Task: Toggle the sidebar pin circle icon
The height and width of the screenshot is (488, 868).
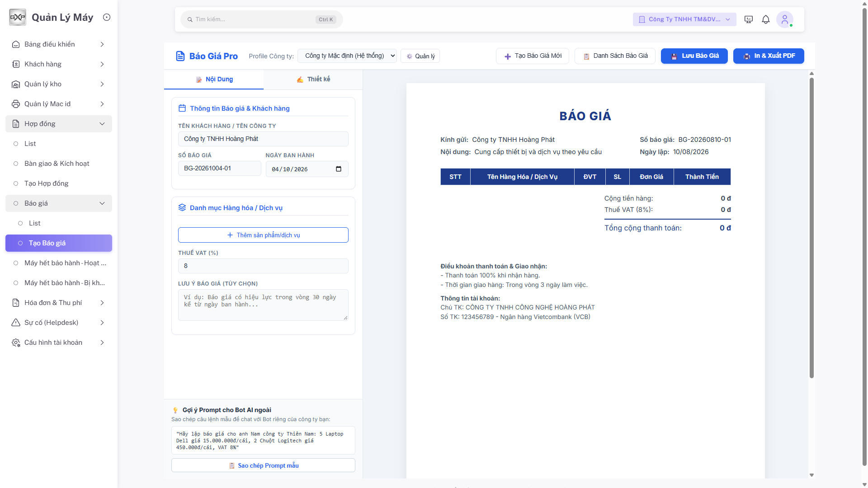Action: (107, 17)
